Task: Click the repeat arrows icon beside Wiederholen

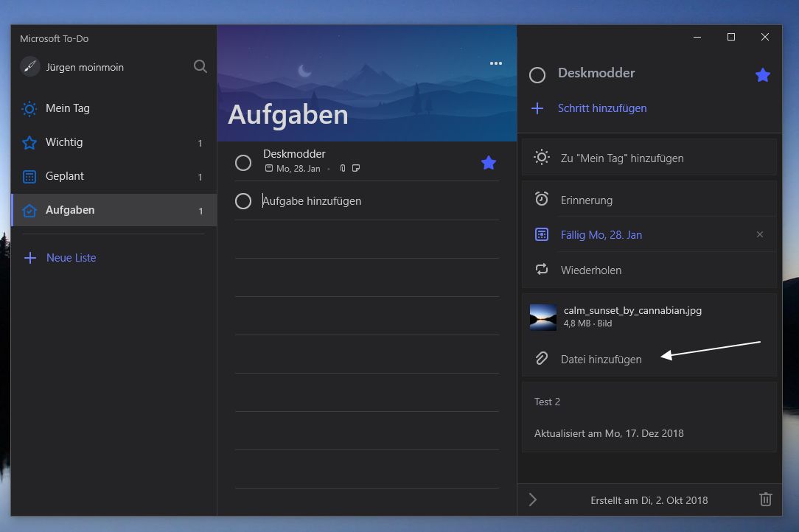Action: [541, 269]
